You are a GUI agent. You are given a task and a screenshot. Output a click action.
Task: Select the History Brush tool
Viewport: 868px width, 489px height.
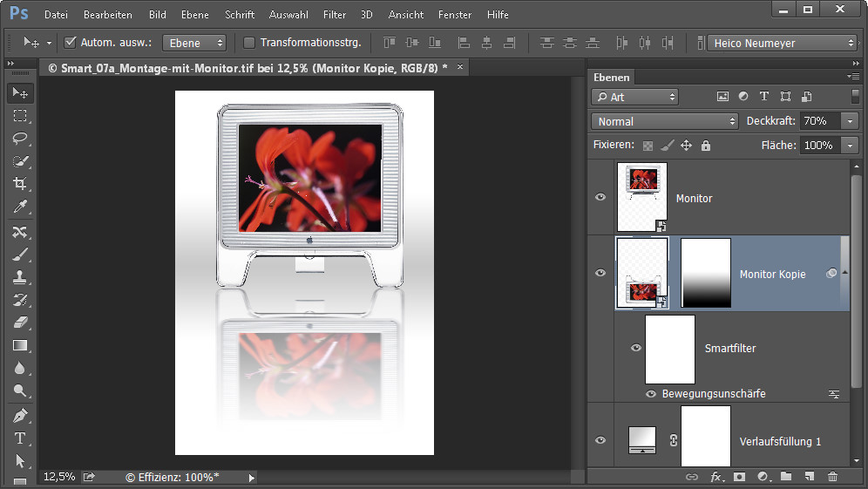(20, 300)
